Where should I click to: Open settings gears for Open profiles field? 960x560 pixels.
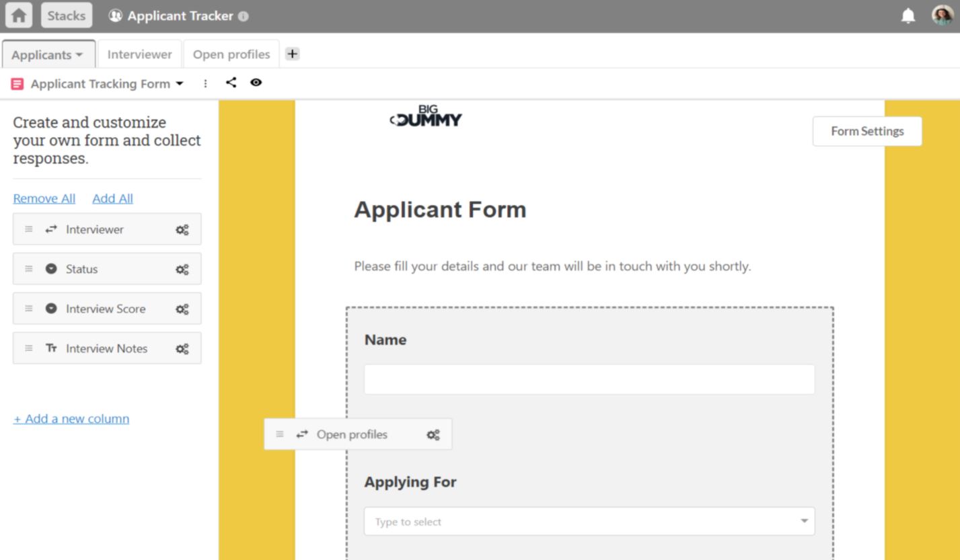[x=433, y=435]
